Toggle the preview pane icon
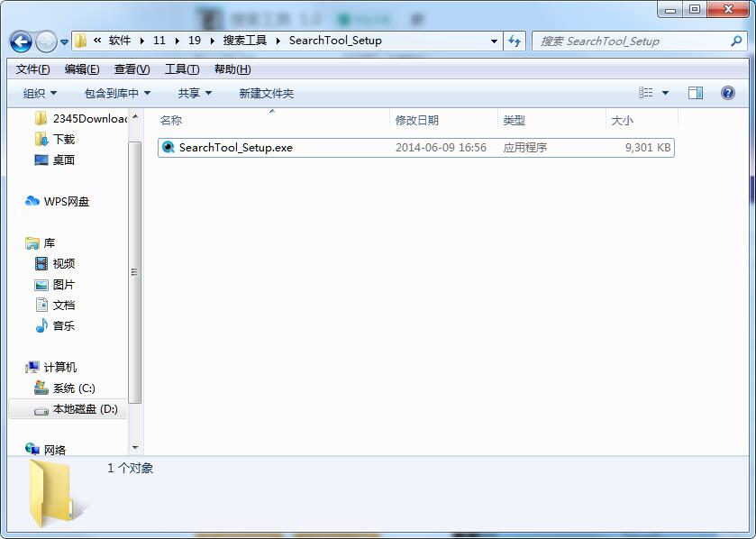The width and height of the screenshot is (756, 539). click(695, 93)
